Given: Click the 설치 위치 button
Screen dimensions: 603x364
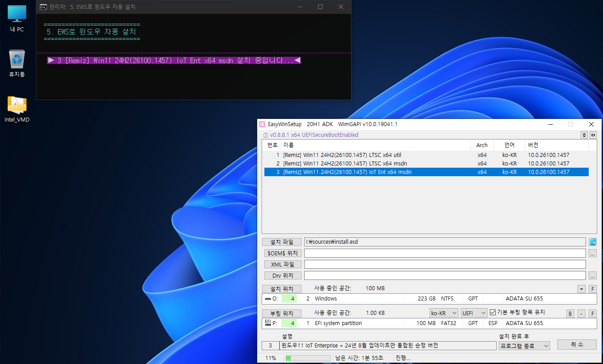Looking at the screenshot, I should click(x=282, y=289).
